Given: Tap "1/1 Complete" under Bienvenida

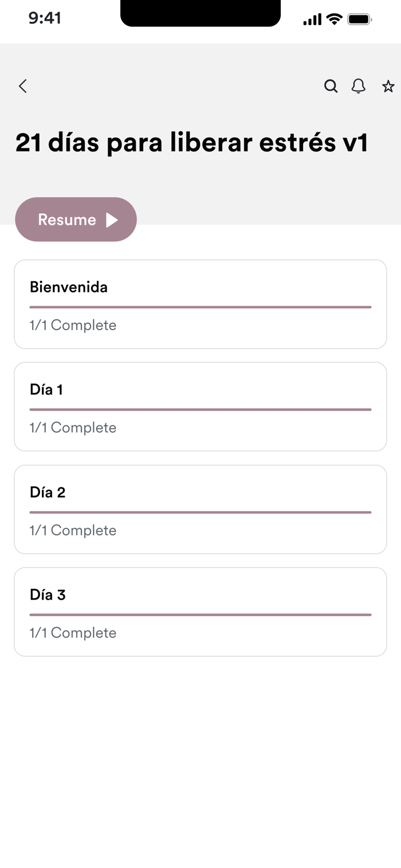Looking at the screenshot, I should [x=73, y=326].
